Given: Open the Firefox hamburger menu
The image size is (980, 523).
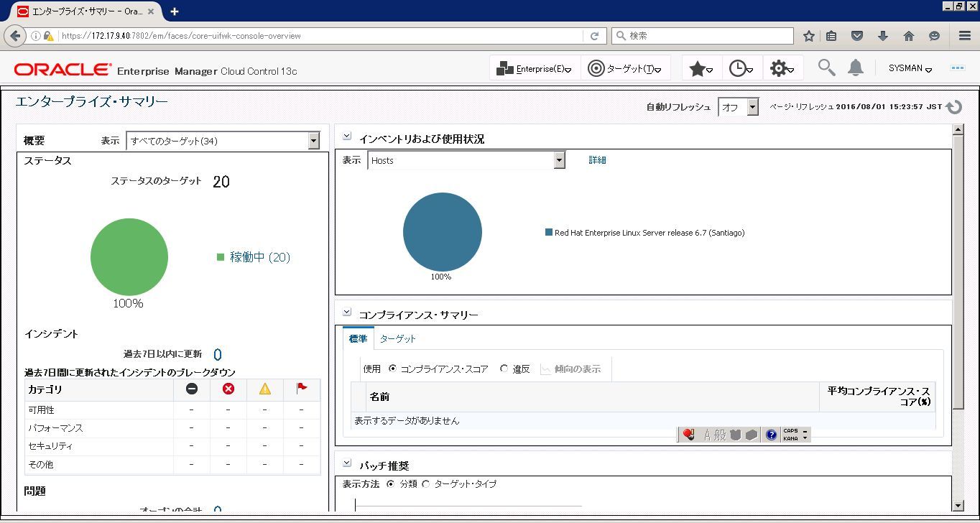Looking at the screenshot, I should pyautogui.click(x=965, y=36).
